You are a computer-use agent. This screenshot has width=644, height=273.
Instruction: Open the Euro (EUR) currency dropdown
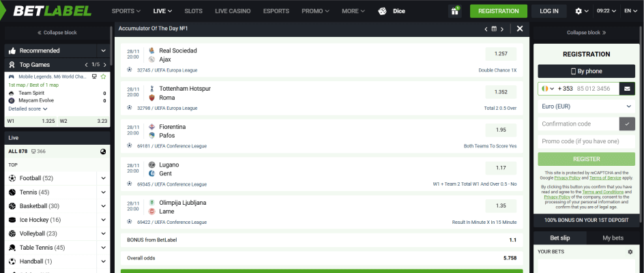coord(587,106)
